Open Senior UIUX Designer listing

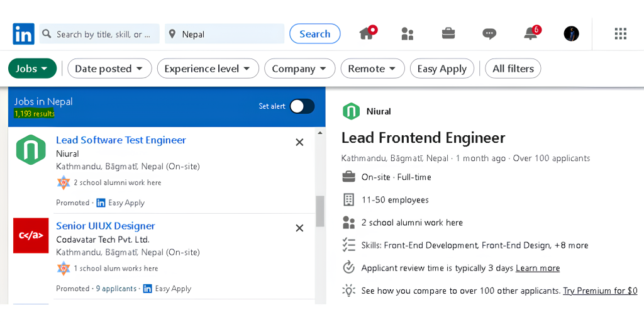pos(106,226)
